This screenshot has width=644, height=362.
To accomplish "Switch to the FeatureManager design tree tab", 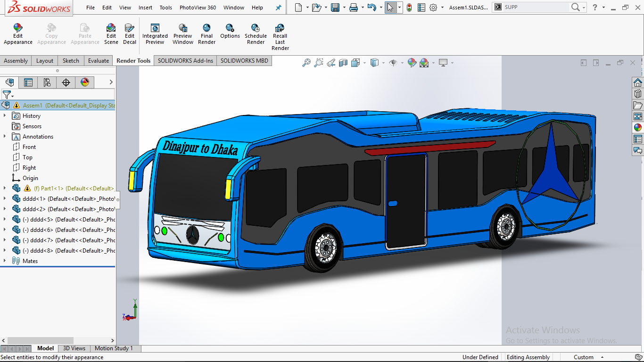I will [x=9, y=82].
